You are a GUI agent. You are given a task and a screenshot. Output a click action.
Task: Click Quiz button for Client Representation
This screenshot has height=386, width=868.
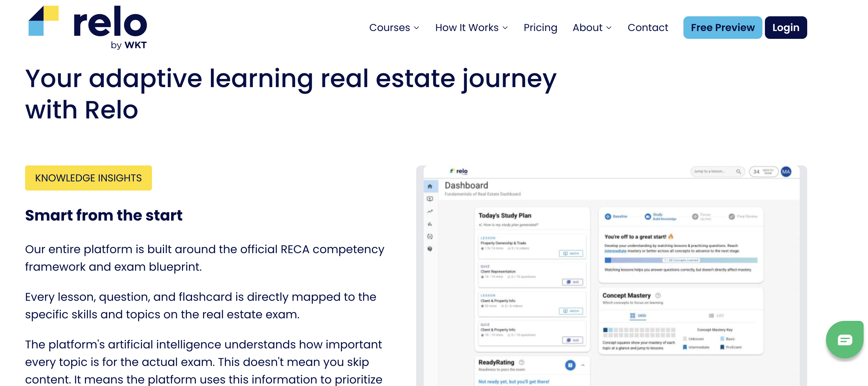click(x=572, y=282)
